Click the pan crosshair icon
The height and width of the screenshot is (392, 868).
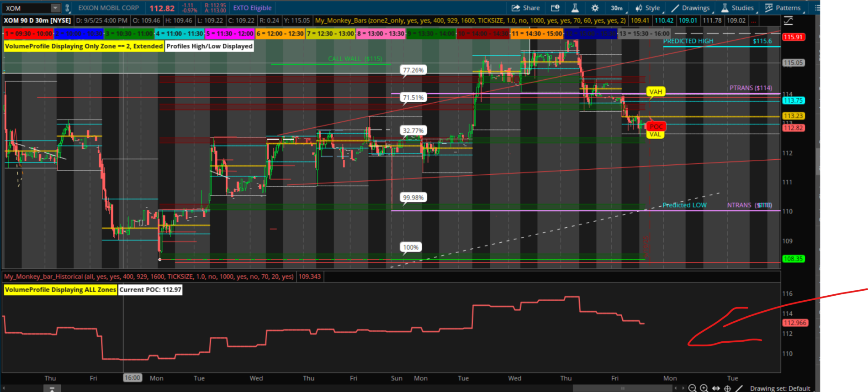(727, 388)
